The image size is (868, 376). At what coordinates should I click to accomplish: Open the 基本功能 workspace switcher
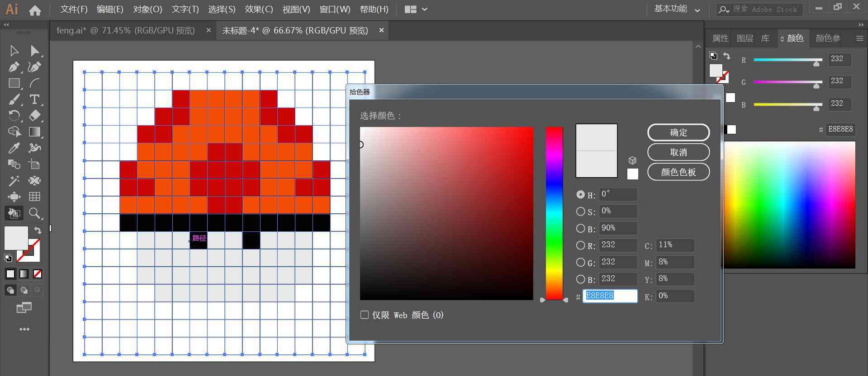(x=677, y=9)
